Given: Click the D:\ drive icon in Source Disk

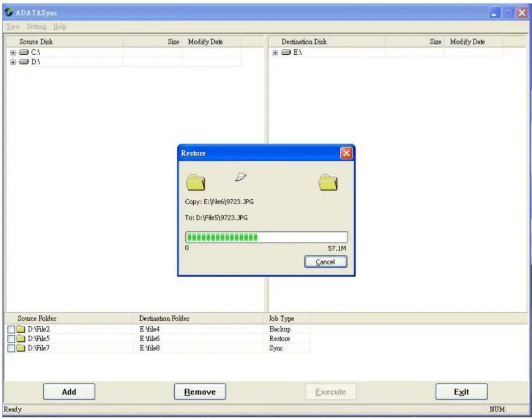Looking at the screenshot, I should tap(24, 62).
